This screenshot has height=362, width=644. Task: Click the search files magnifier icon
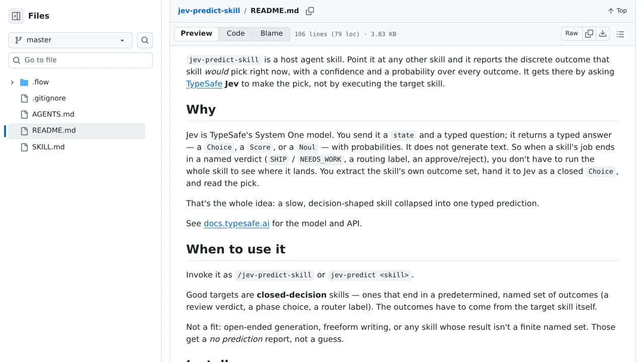(x=145, y=40)
